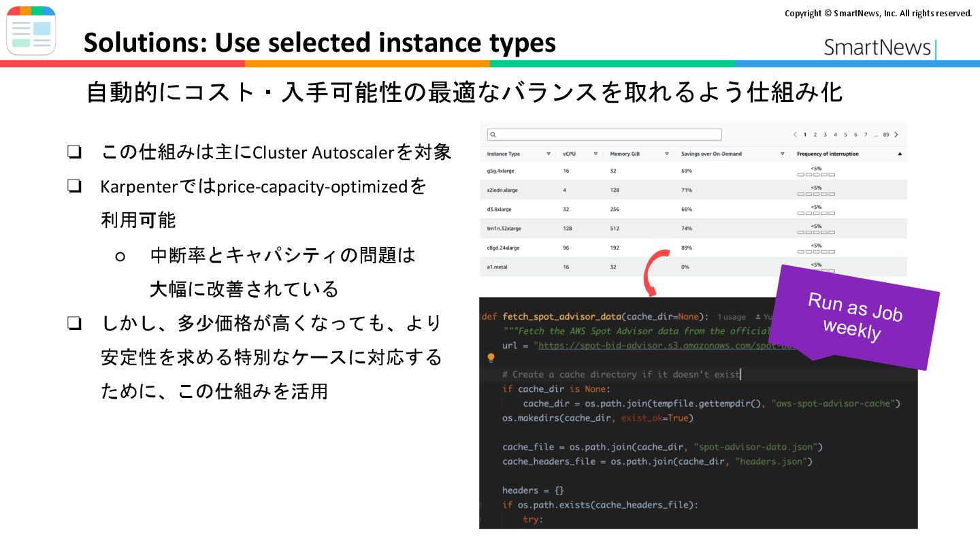This screenshot has width=980, height=551.
Task: Open the Memory GiB column sort arrow
Action: pos(666,154)
